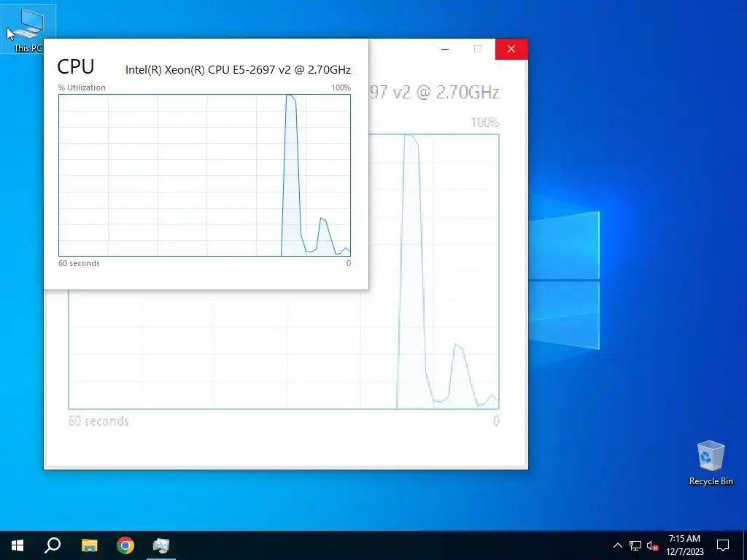Launch File Explorer from taskbar

[x=89, y=545]
